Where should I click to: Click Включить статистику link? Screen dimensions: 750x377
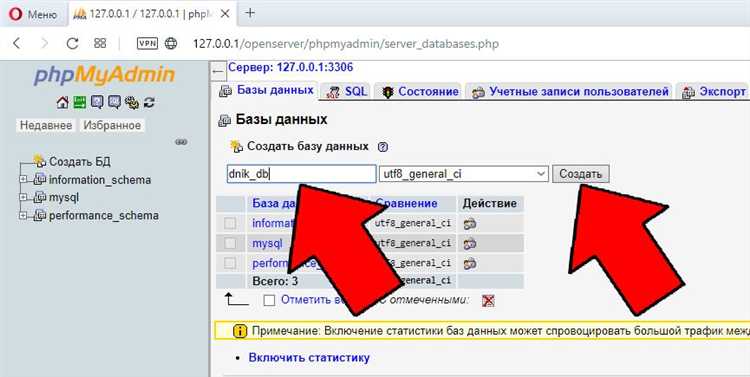coord(309,358)
